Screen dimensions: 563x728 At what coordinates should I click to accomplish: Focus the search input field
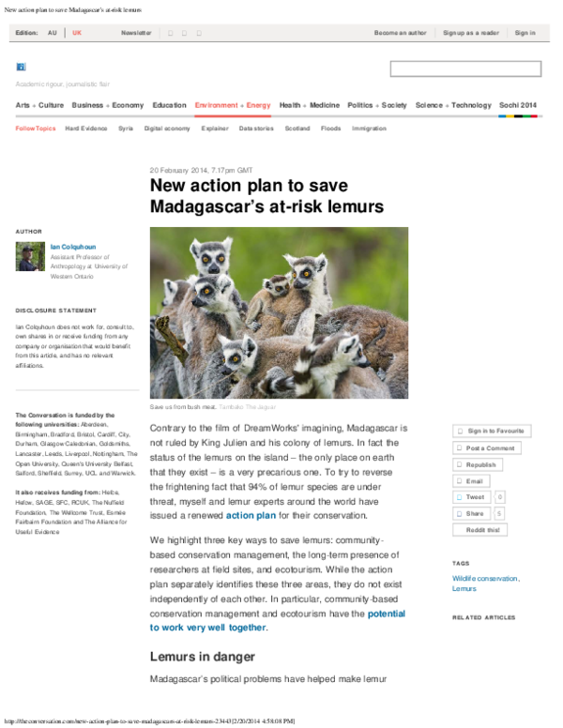point(465,68)
